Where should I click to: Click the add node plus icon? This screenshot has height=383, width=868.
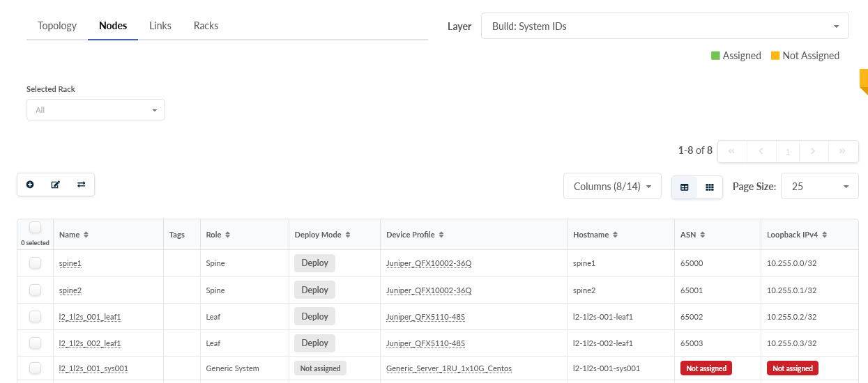[x=30, y=185]
